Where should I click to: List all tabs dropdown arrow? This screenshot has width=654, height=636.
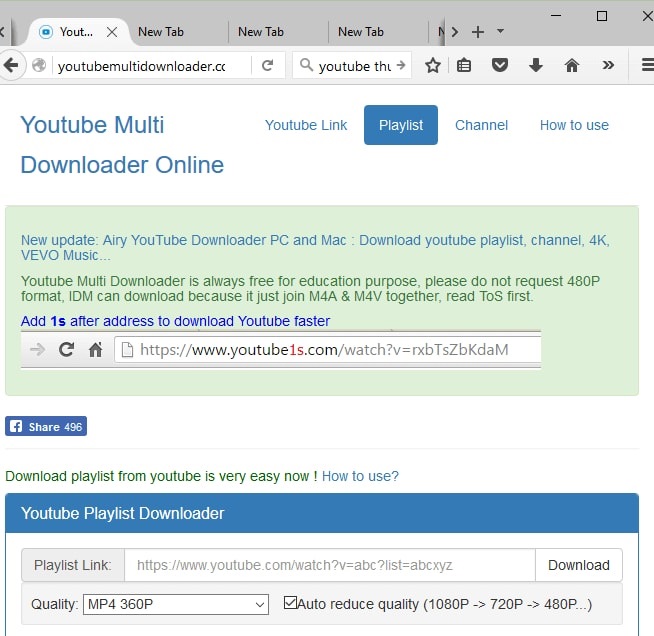[501, 31]
